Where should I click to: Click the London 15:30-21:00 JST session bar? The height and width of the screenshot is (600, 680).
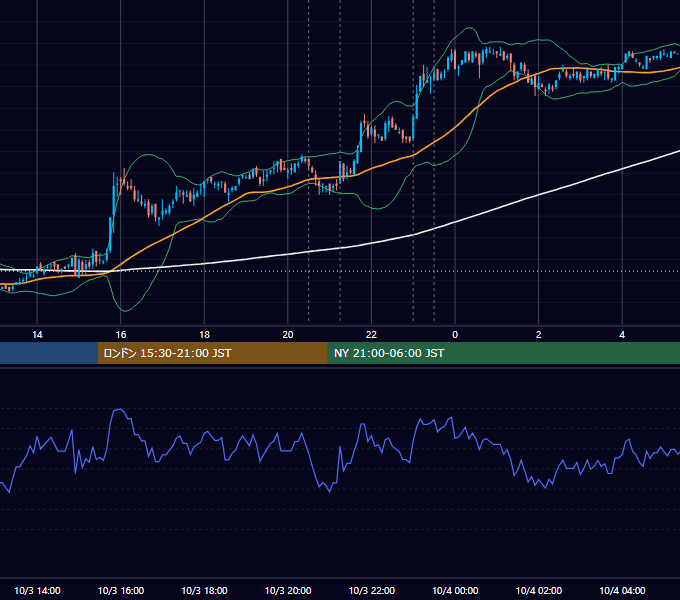pos(212,353)
